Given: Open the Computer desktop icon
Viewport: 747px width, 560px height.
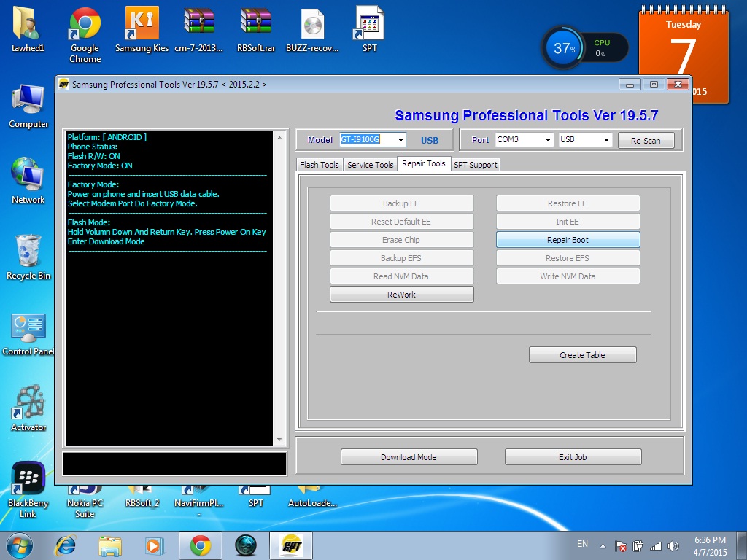Looking at the screenshot, I should click(28, 106).
